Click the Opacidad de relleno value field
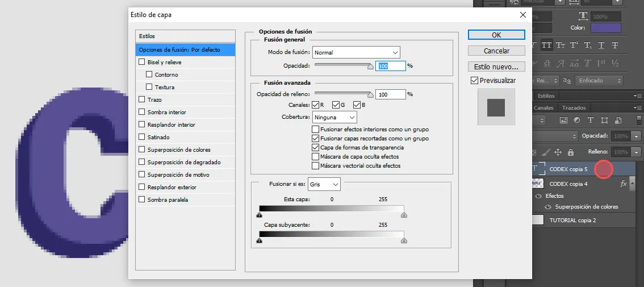644x287 pixels. pos(391,94)
